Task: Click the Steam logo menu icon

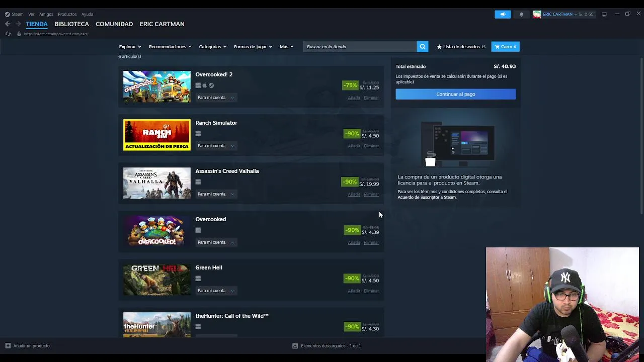Action: pyautogui.click(x=7, y=14)
